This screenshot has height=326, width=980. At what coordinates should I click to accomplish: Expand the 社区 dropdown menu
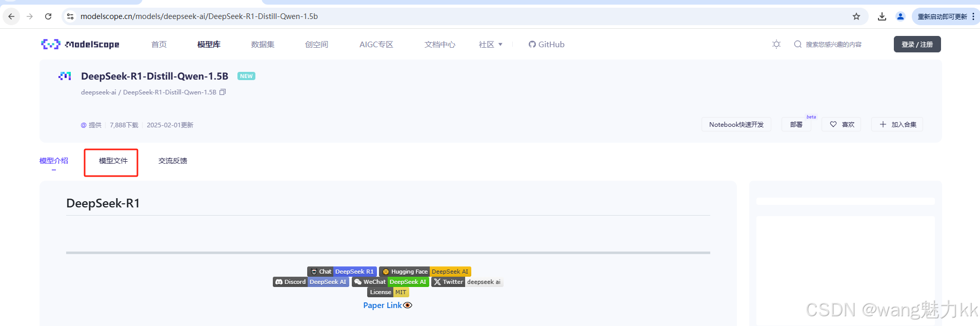pos(490,45)
